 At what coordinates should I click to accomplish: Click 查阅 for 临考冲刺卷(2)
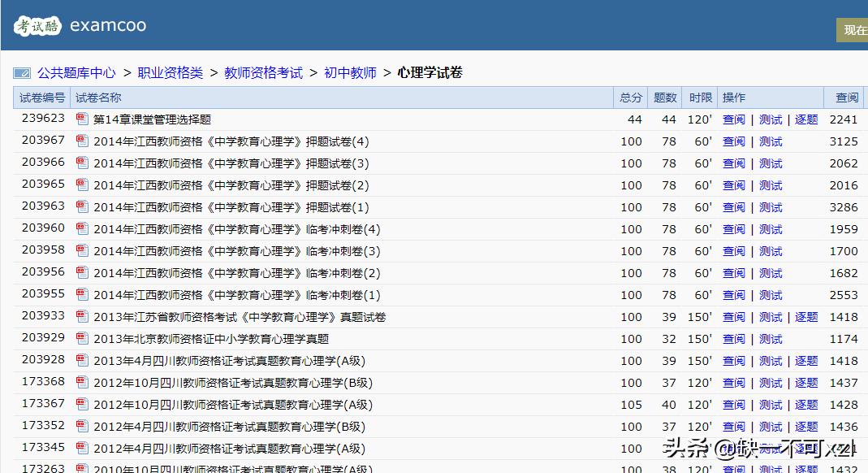click(x=733, y=274)
